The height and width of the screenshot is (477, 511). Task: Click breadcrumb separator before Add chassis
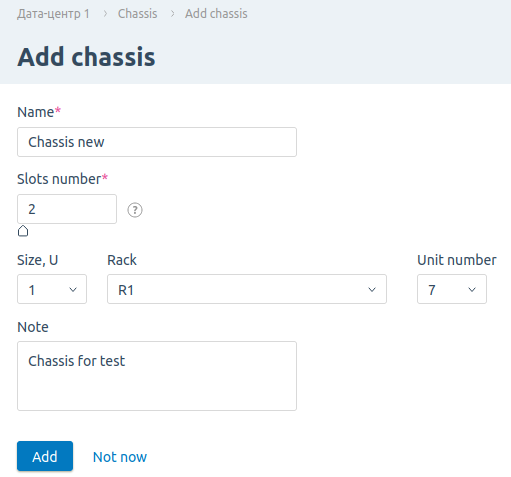pyautogui.click(x=173, y=14)
